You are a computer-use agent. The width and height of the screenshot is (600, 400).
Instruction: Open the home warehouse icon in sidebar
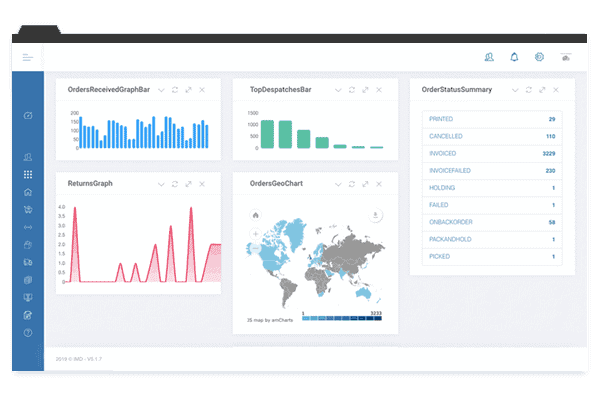(x=28, y=192)
